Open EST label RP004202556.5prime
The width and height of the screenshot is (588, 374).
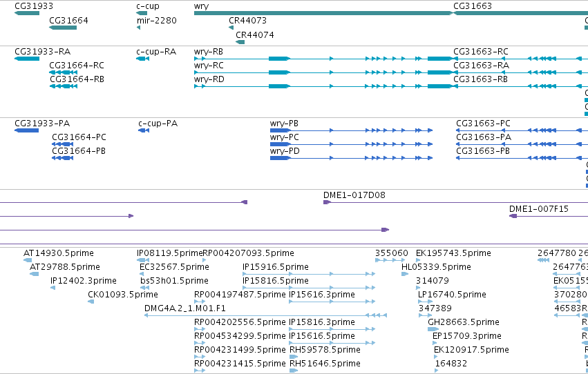click(240, 322)
